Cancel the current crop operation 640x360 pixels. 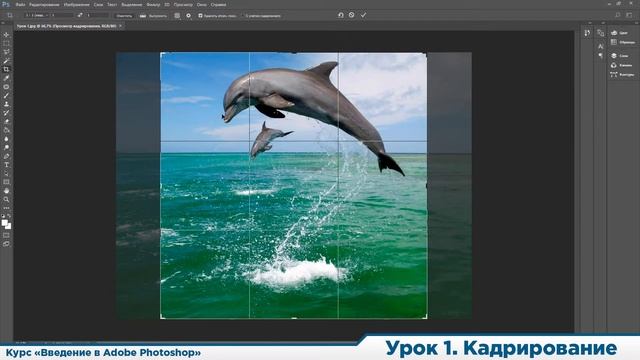point(352,15)
